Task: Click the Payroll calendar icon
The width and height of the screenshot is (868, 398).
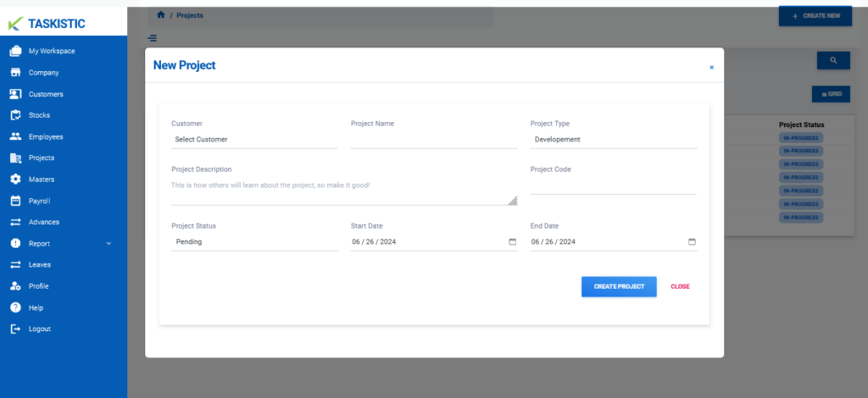Action: [x=15, y=201]
